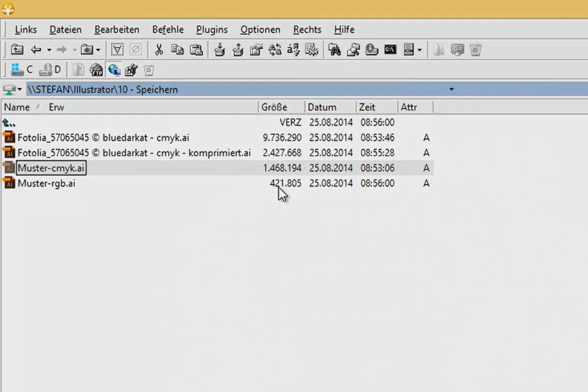Click size value 2.427.668
Image resolution: width=588 pixels, height=392 pixels.
(282, 153)
